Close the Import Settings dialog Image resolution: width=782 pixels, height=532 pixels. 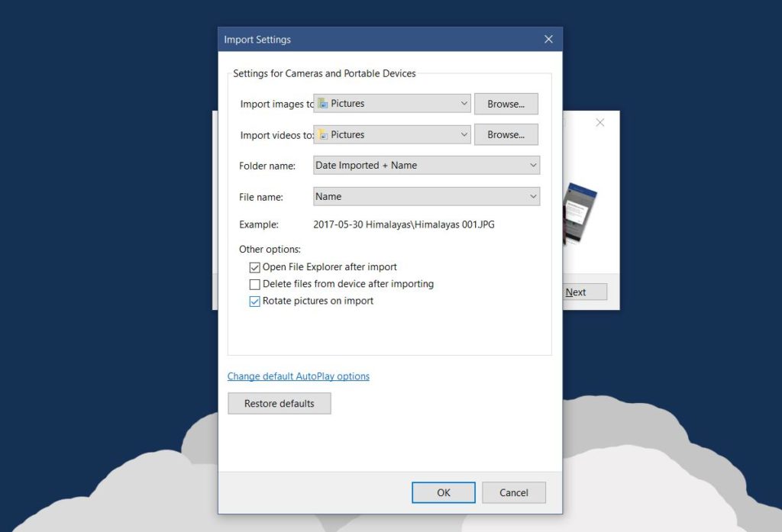(x=548, y=39)
